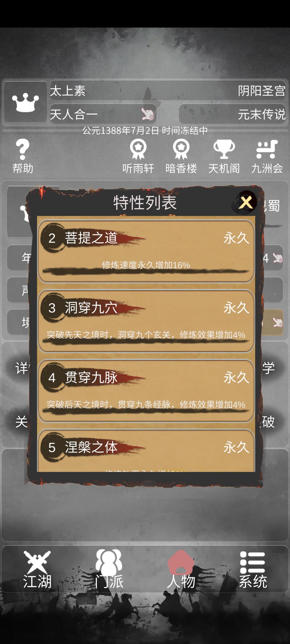
Task: Open the 听雨轩 ribbon badge icon
Action: [x=138, y=149]
